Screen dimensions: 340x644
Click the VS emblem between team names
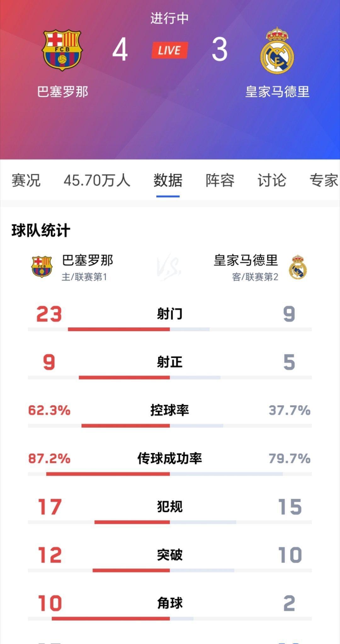point(169,267)
